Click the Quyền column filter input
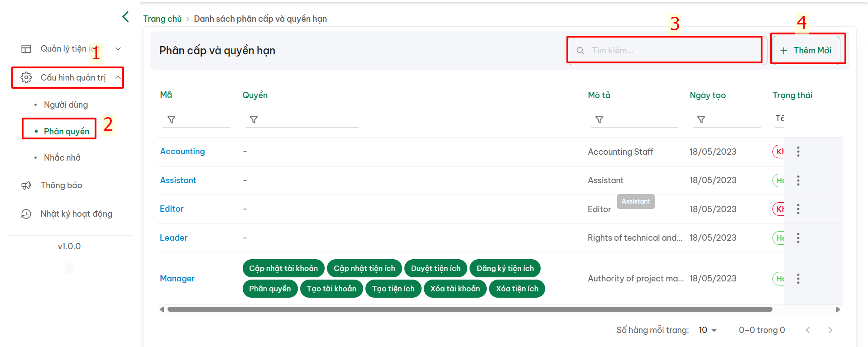 pyautogui.click(x=302, y=119)
